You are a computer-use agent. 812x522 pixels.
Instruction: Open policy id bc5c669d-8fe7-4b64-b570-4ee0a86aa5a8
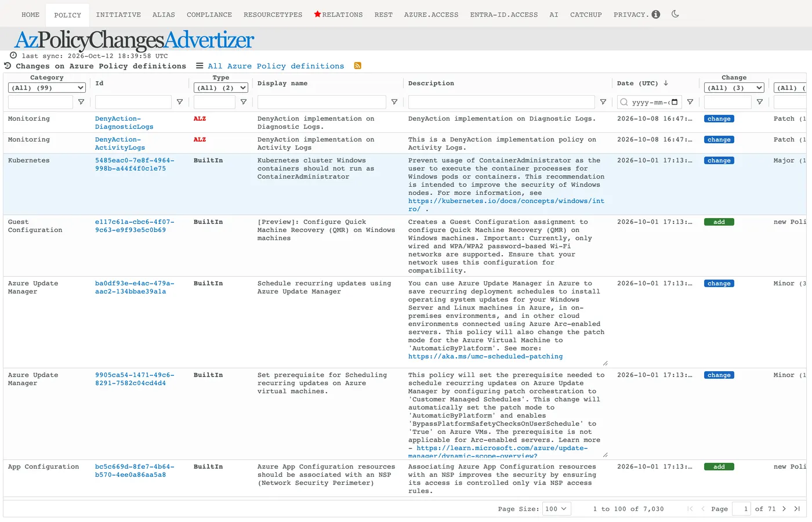pos(135,470)
